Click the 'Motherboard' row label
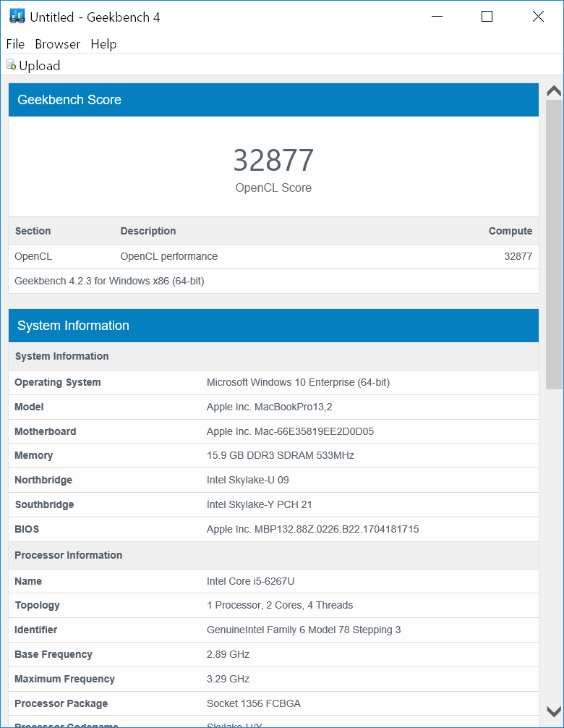The width and height of the screenshot is (564, 728). [x=46, y=431]
